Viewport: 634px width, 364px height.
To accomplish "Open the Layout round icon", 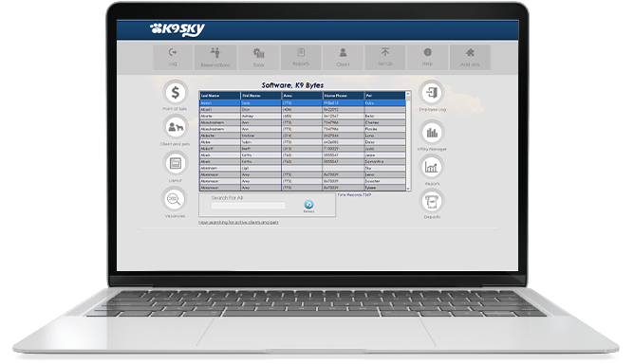I will (175, 163).
